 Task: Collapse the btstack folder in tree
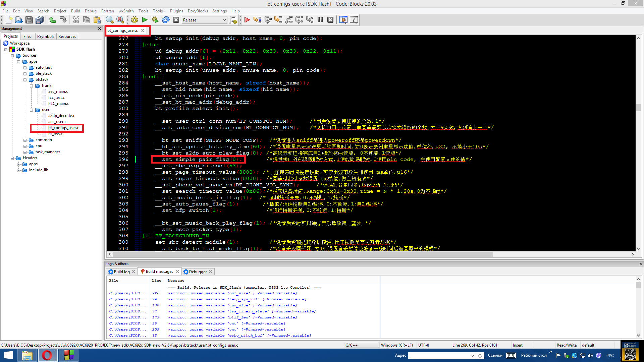[25, 80]
